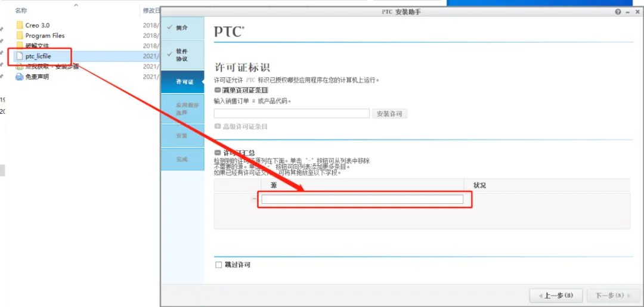Select the 破解文件 folder icon
The width and height of the screenshot is (644, 307).
[x=19, y=45]
